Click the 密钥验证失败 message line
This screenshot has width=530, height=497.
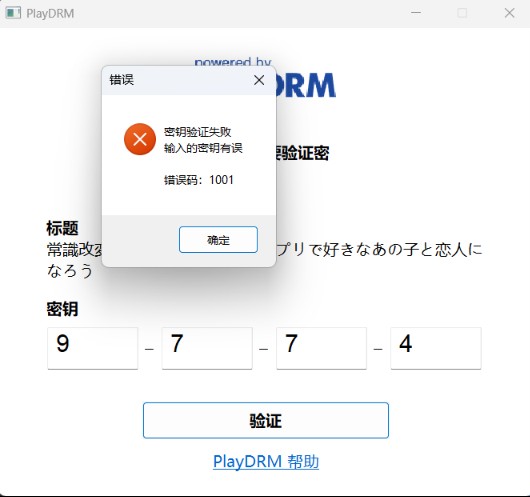point(197,132)
